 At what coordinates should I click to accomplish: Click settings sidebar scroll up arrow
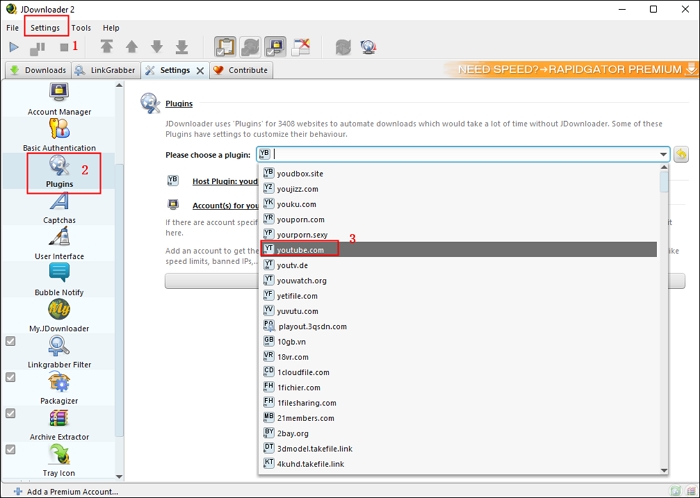click(x=119, y=85)
